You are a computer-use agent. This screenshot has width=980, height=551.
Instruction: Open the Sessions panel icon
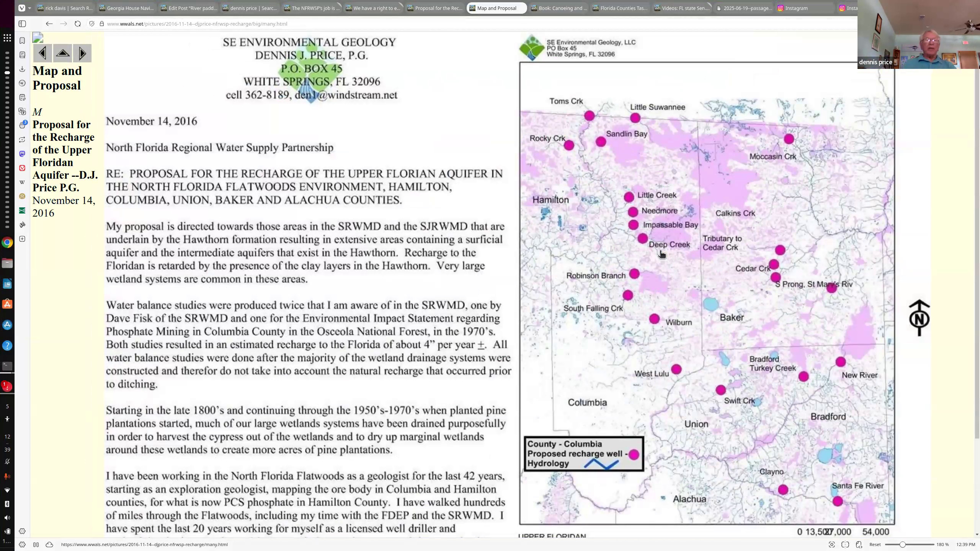(x=22, y=140)
